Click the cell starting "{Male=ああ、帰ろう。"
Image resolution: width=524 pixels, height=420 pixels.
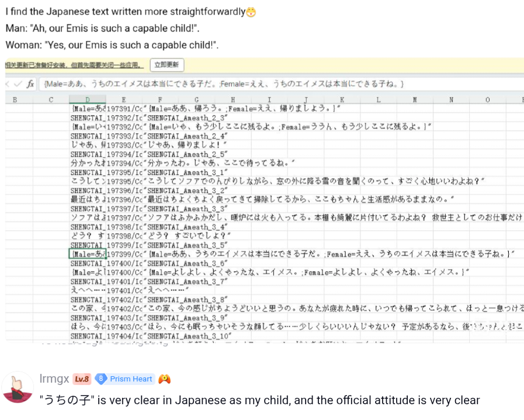242,109
